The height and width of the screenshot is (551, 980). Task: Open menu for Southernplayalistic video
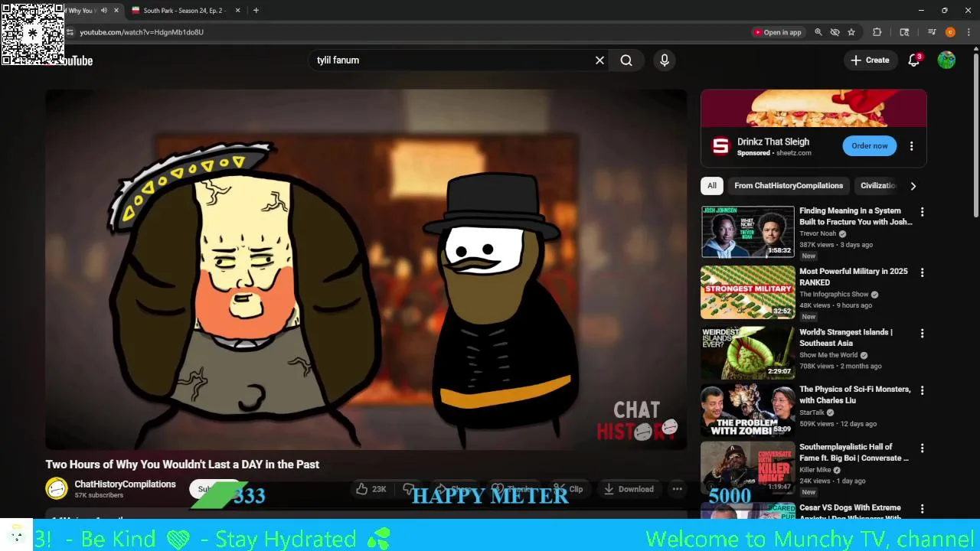point(922,448)
